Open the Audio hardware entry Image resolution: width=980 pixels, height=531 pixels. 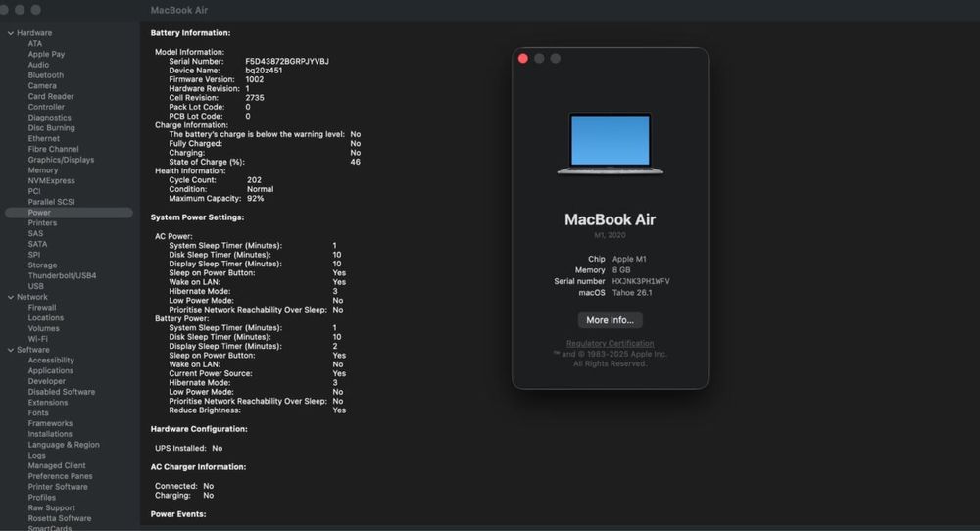click(38, 65)
